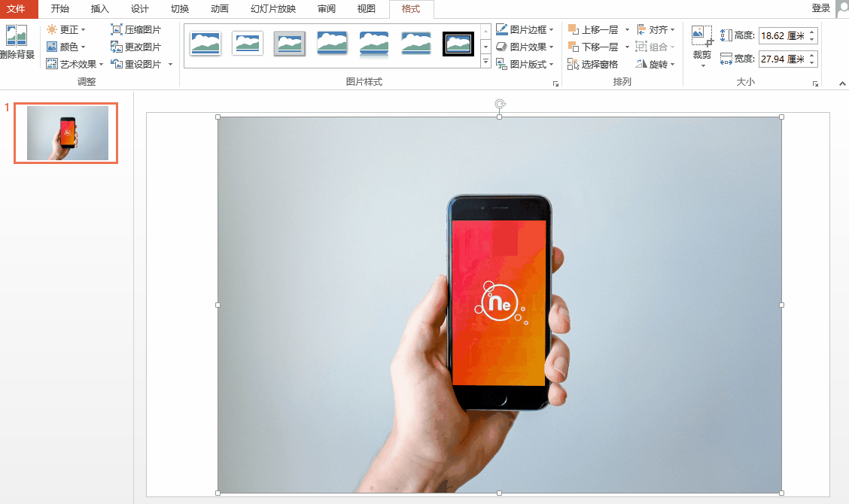The width and height of the screenshot is (849, 504).
Task: Click the 删除背景 (Remove Background) icon
Action: 17,35
